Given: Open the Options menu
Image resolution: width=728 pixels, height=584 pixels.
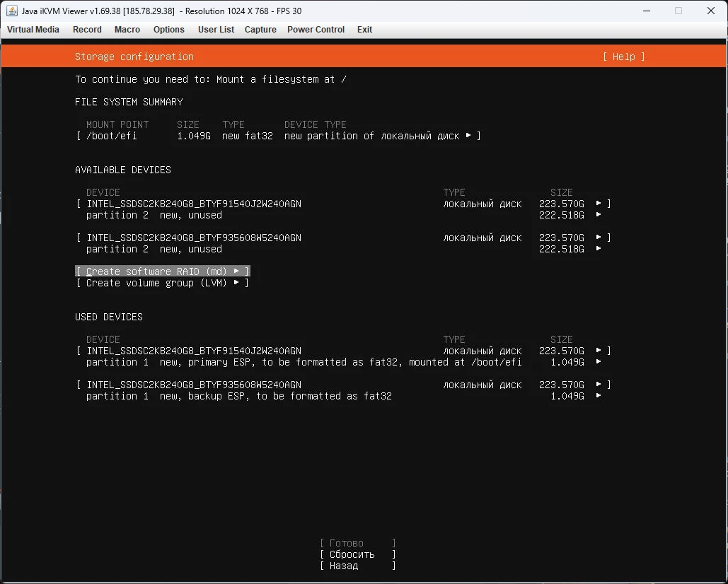Looking at the screenshot, I should tap(169, 30).
